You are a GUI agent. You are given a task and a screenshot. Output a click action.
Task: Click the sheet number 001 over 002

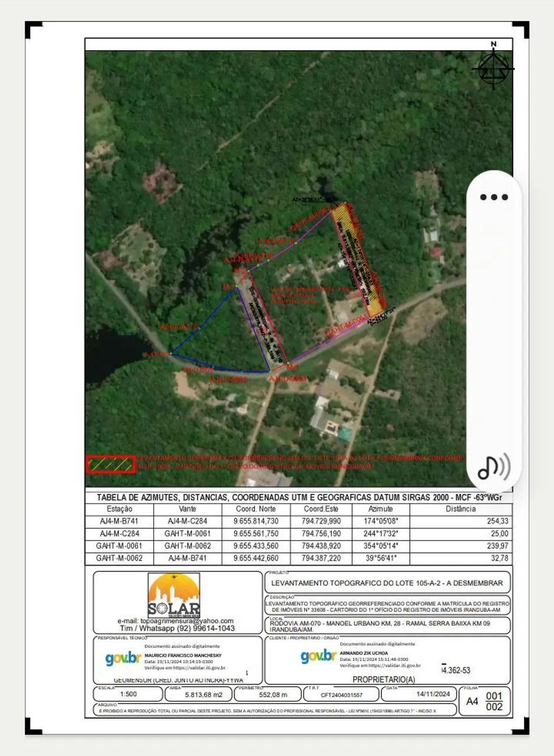tap(494, 701)
